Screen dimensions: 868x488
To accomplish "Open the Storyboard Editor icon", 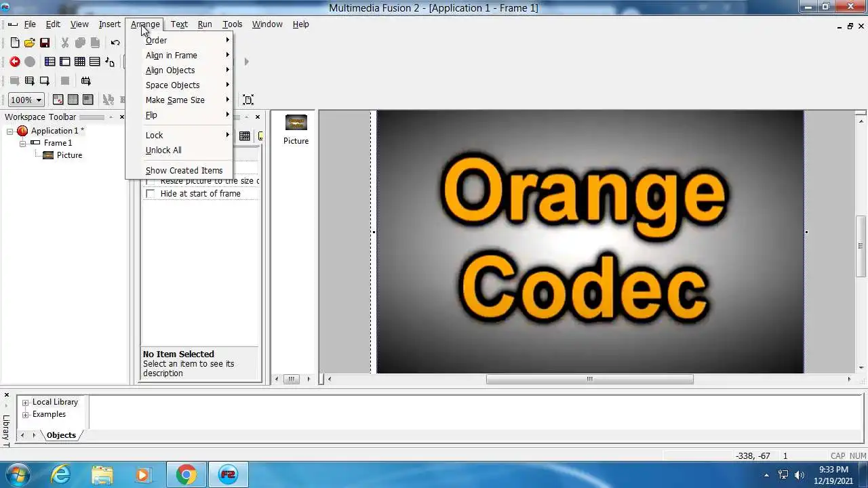I will (x=50, y=62).
